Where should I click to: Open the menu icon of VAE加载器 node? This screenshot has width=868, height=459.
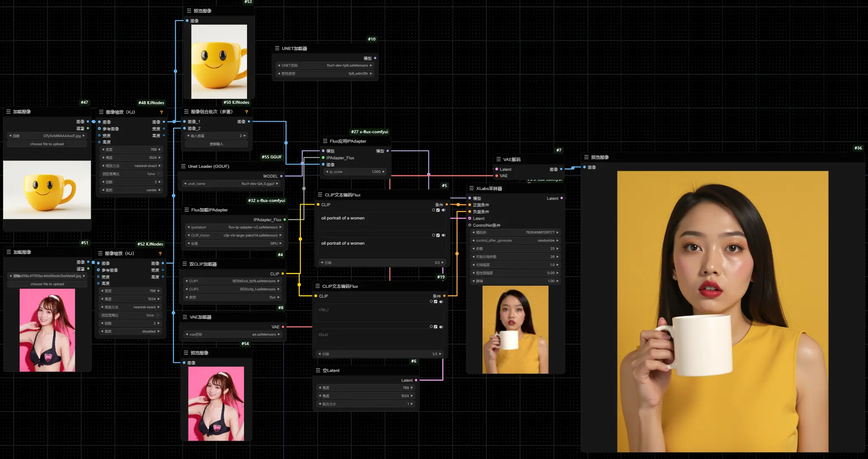tap(185, 317)
